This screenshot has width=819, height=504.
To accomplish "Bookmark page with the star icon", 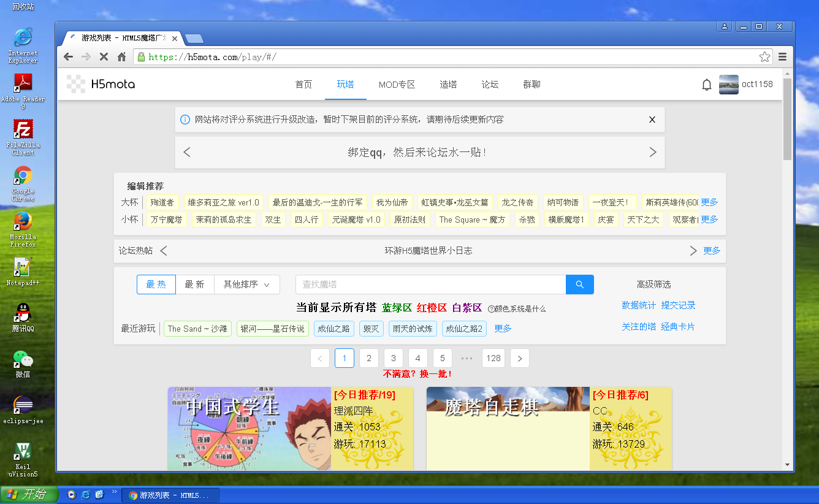I will 764,57.
